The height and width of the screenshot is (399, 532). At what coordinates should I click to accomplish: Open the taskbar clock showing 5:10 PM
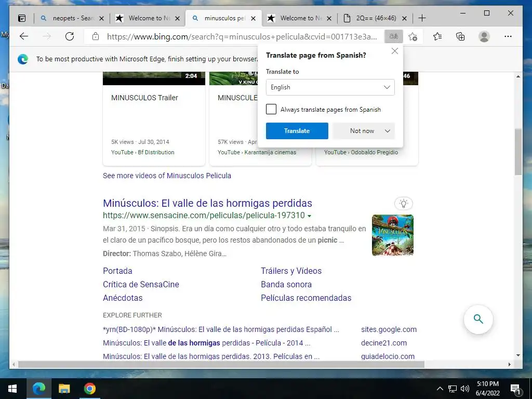(x=488, y=389)
